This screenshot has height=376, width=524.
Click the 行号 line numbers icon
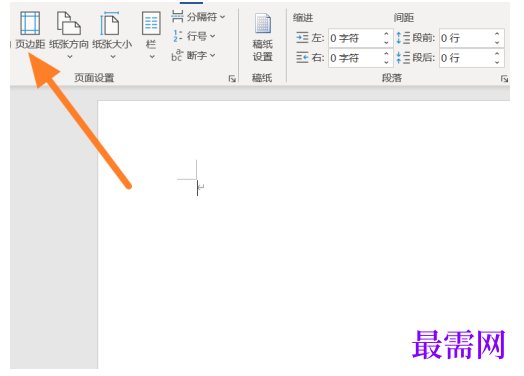coord(177,36)
